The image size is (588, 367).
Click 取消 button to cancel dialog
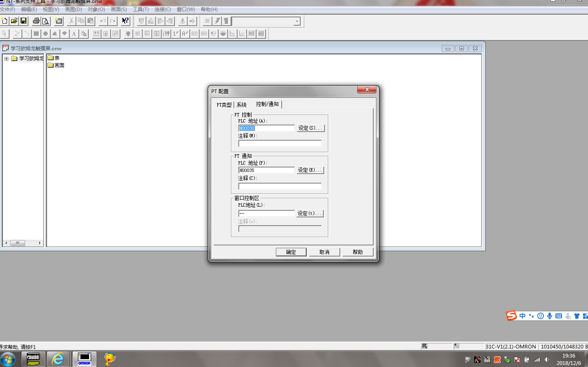coord(324,252)
